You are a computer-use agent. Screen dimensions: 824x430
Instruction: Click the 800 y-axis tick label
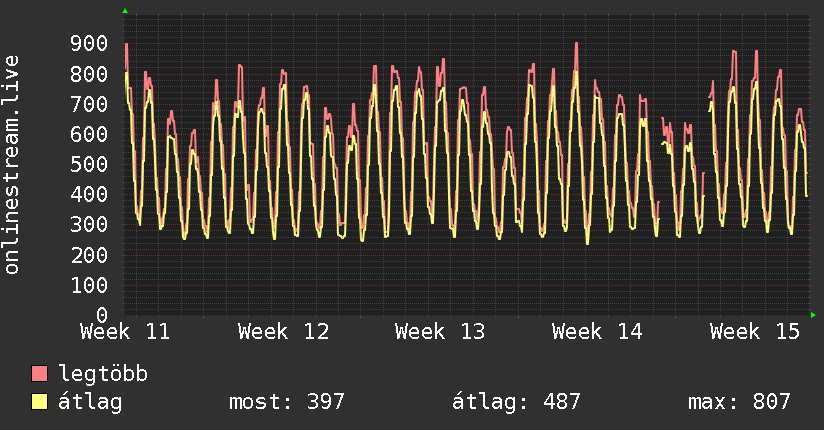89,74
